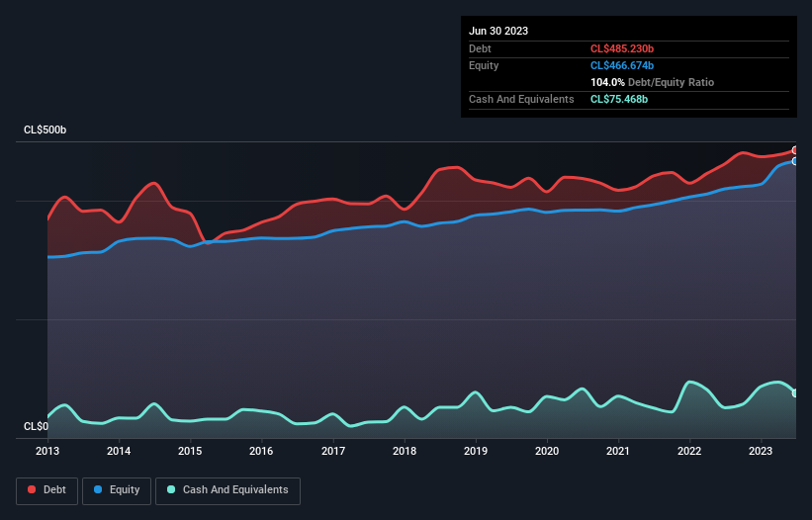
Task: Click the Equity row label in tooltip
Action: 484,65
